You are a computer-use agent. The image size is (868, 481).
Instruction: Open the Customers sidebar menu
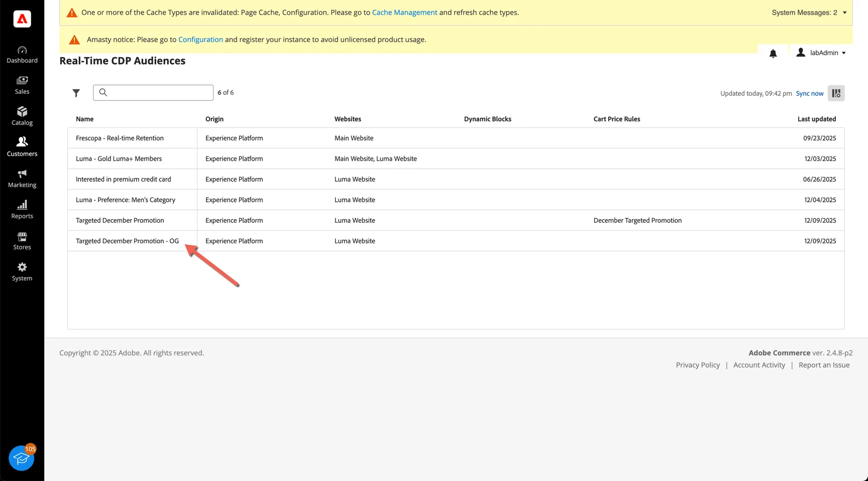pyautogui.click(x=22, y=147)
